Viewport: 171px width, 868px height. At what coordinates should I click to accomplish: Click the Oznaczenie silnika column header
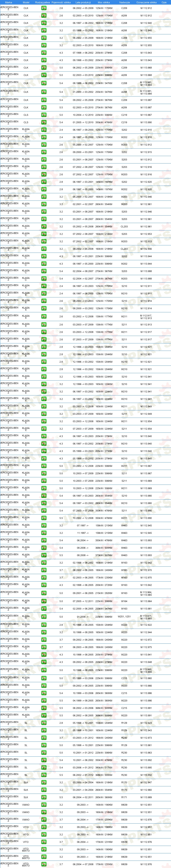click(x=146, y=2)
